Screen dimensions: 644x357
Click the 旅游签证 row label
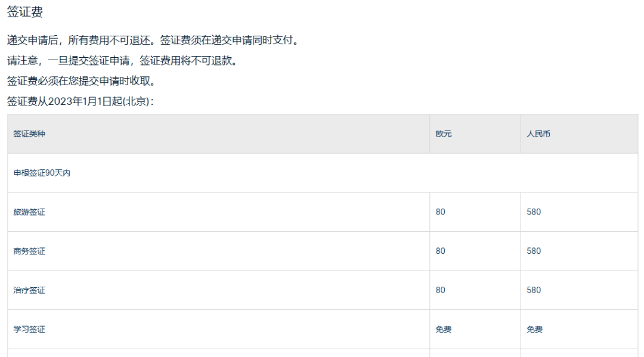29,212
